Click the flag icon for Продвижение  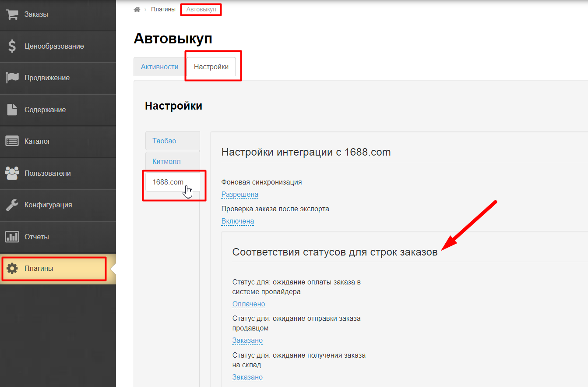point(12,78)
